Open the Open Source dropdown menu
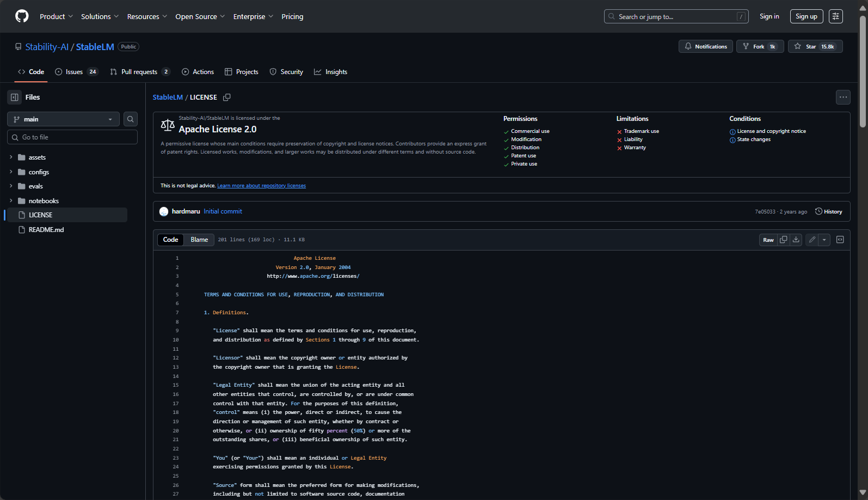This screenshot has height=500, width=868. coord(200,16)
